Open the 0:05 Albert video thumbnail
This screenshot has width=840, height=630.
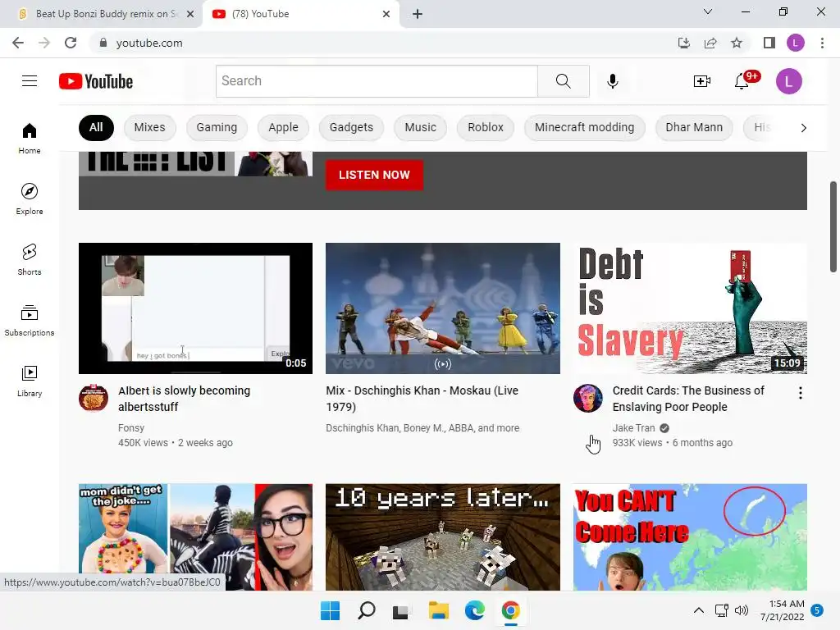(x=195, y=308)
